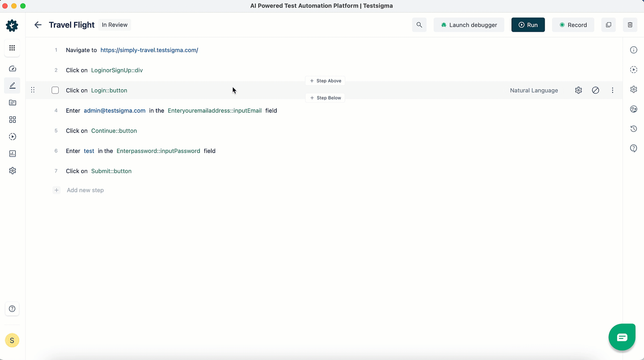Open the runs play icon in sidebar
This screenshot has height=360, width=644.
(12, 137)
